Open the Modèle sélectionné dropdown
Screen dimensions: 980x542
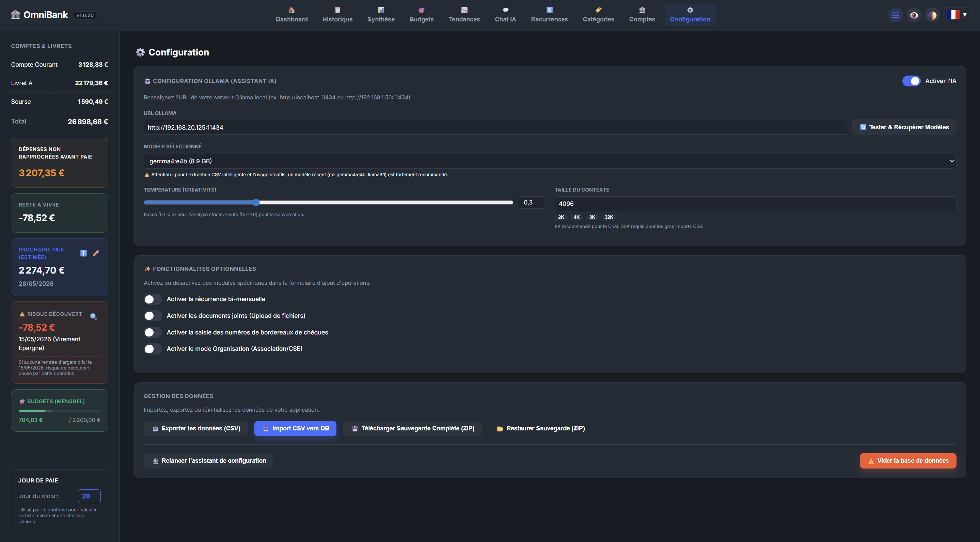pyautogui.click(x=550, y=161)
